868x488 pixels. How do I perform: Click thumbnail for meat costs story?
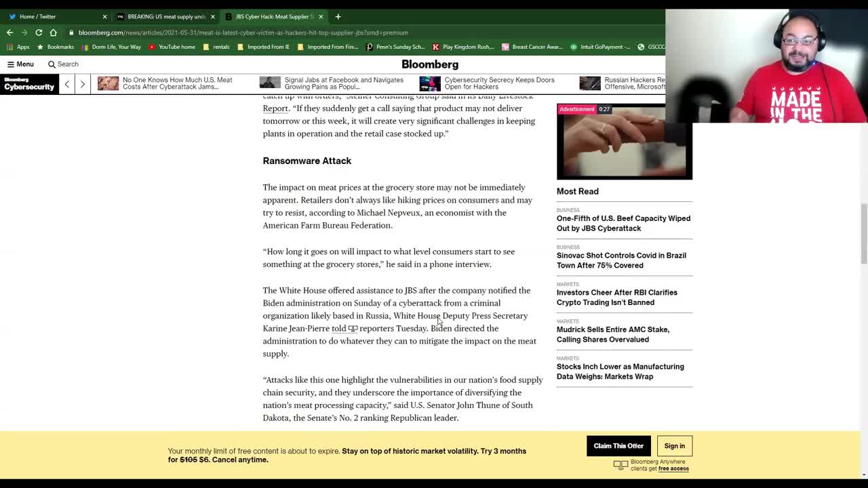tap(108, 83)
